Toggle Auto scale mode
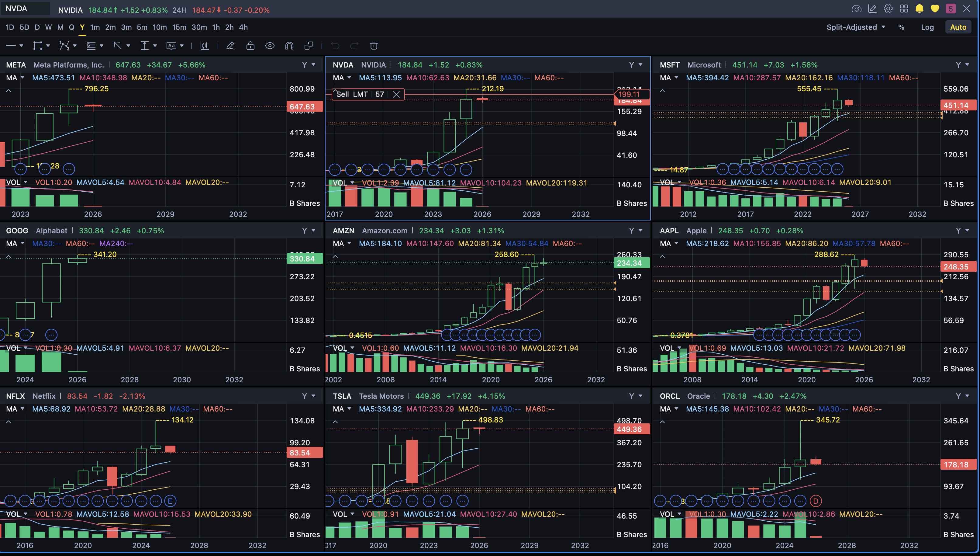980x556 pixels. click(958, 27)
